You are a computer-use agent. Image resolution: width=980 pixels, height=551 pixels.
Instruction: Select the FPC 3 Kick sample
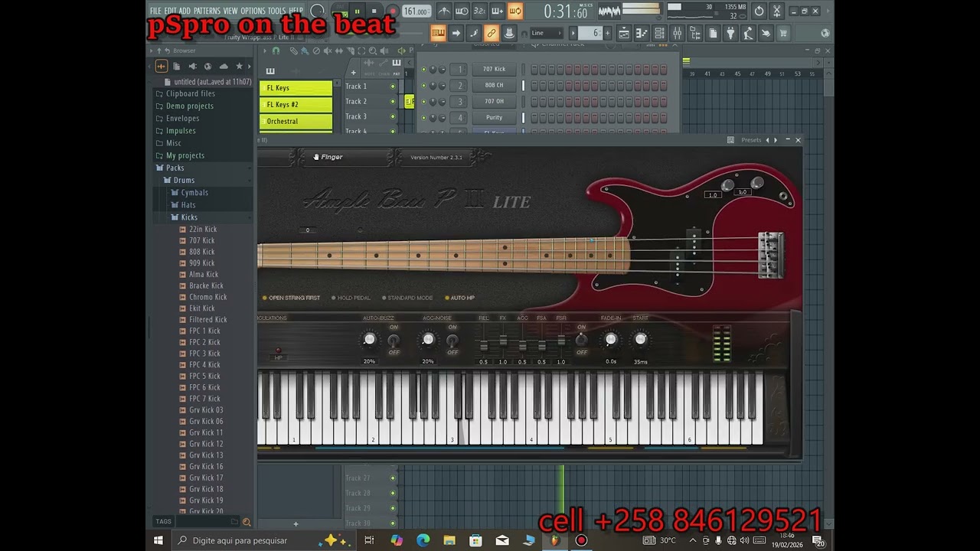204,354
